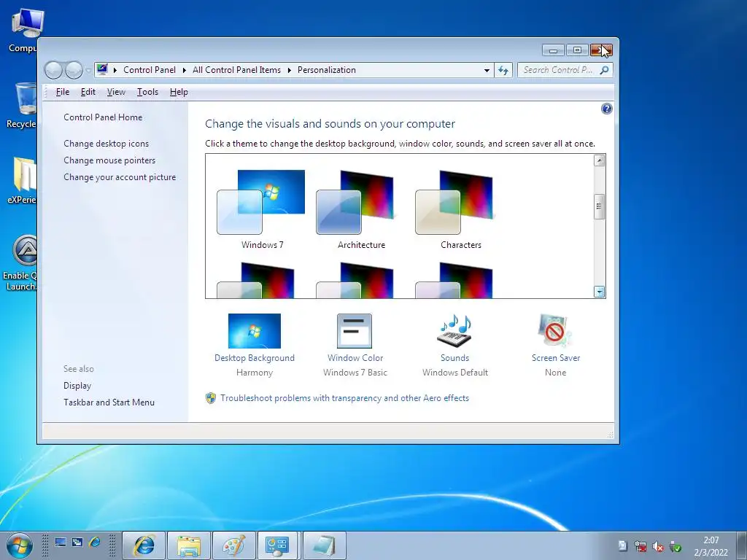Click the small Internet Explorer quick launch icon

[x=95, y=542]
